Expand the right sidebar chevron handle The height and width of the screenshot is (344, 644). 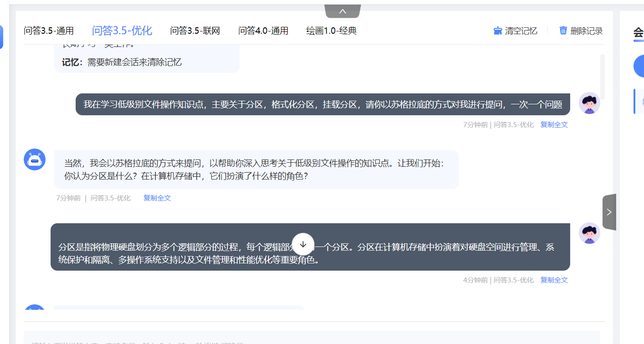(609, 212)
